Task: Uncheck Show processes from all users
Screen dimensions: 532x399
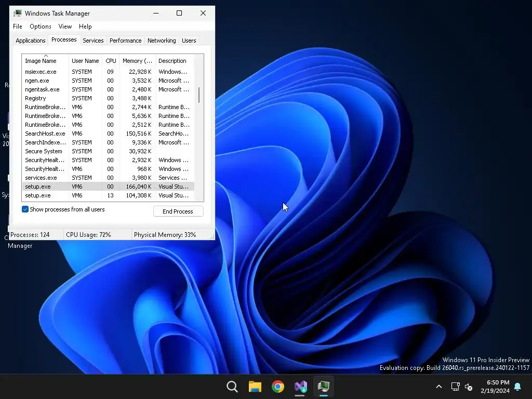Action: 25,209
